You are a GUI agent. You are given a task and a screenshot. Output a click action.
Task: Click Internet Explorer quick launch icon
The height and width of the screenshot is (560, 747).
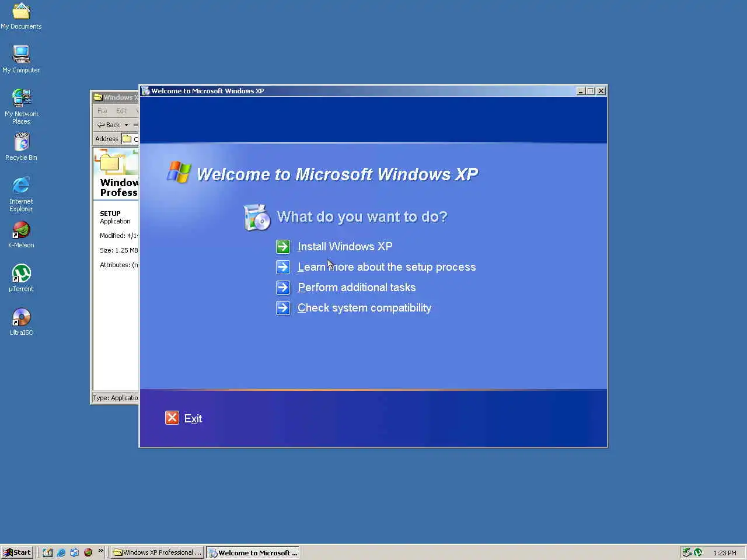(x=61, y=552)
